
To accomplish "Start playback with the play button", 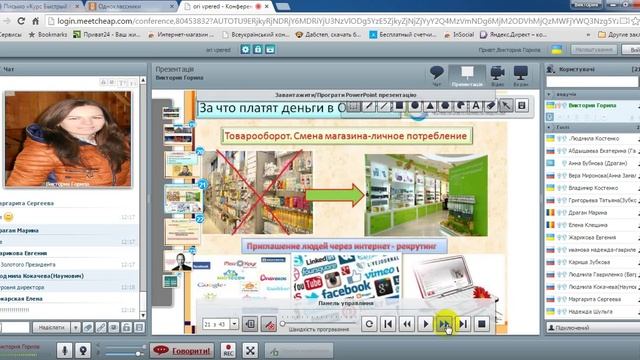I will pyautogui.click(x=426, y=324).
